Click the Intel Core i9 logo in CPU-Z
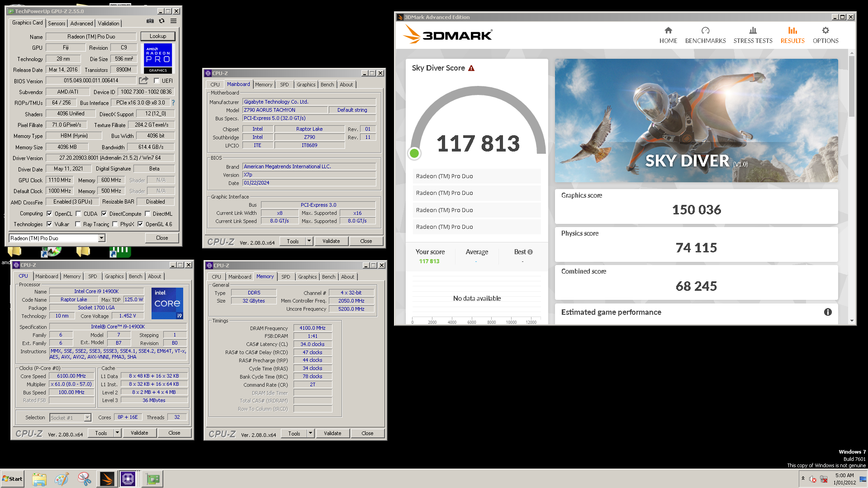Screen dimensions: 868x488 pyautogui.click(x=167, y=303)
